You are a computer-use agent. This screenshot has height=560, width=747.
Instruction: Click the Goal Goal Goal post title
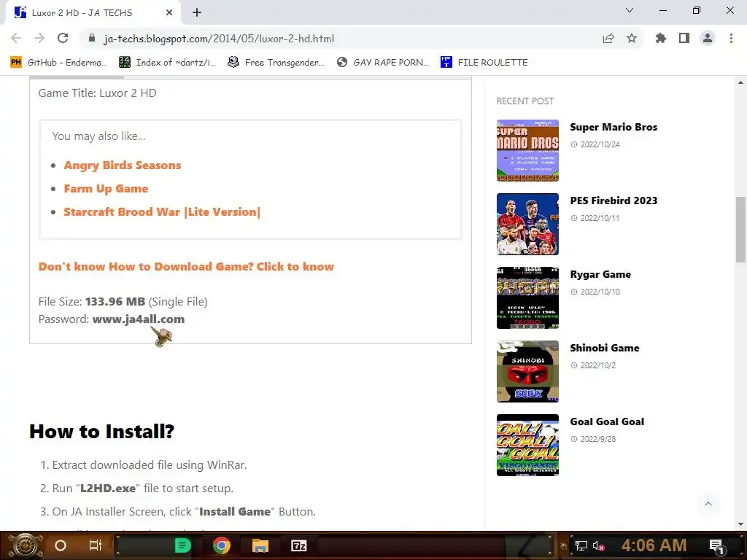coord(607,421)
